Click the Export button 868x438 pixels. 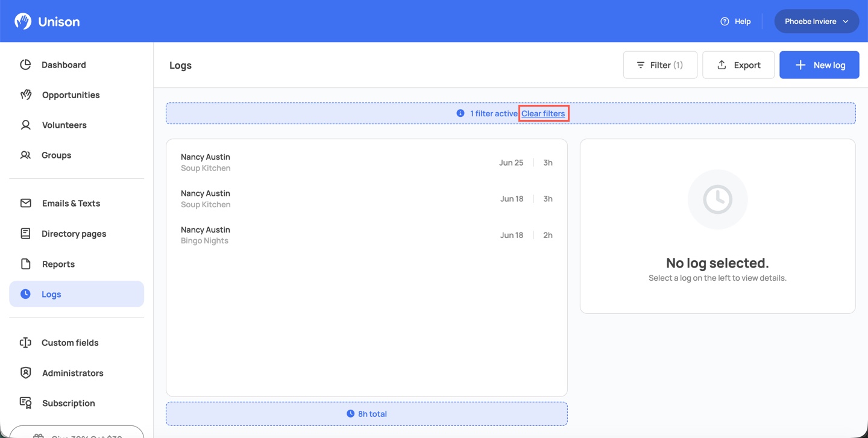point(738,65)
